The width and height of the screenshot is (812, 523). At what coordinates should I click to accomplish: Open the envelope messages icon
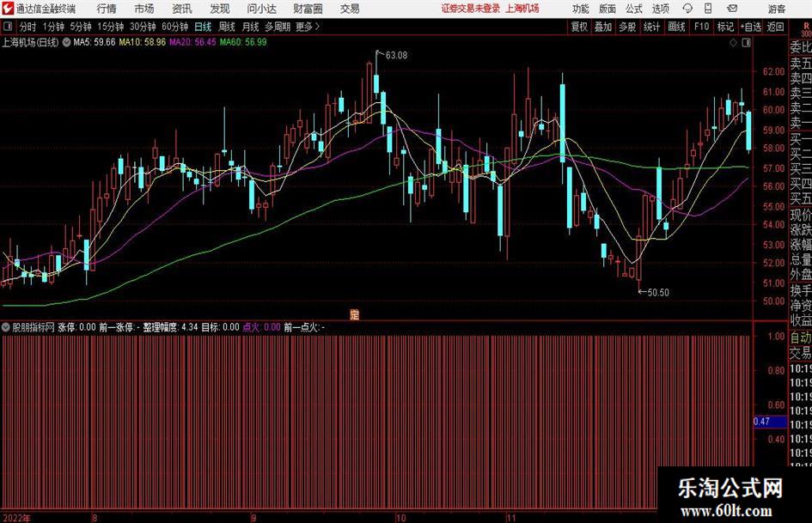click(x=732, y=9)
